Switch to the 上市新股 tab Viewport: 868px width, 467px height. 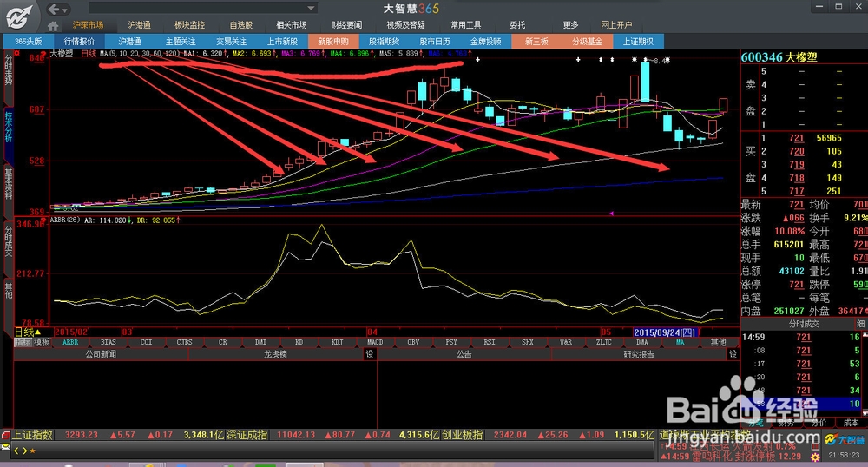click(x=282, y=42)
